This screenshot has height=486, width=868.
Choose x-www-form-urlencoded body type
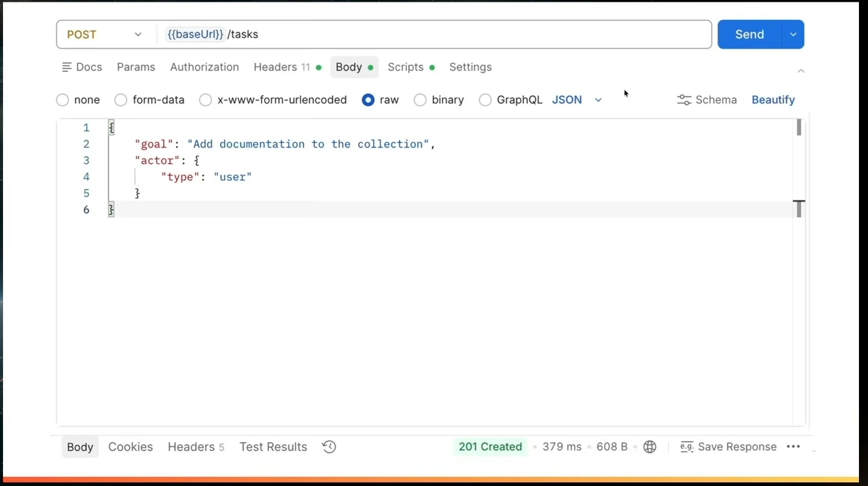click(x=206, y=100)
